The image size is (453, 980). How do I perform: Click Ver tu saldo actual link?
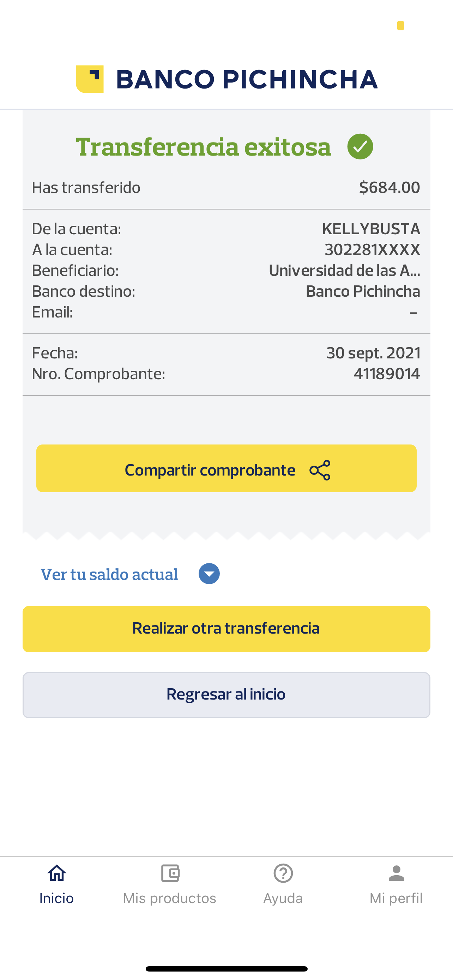tap(109, 574)
